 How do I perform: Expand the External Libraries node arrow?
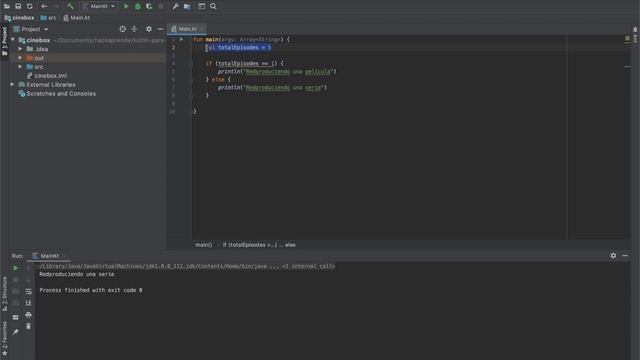coord(12,84)
